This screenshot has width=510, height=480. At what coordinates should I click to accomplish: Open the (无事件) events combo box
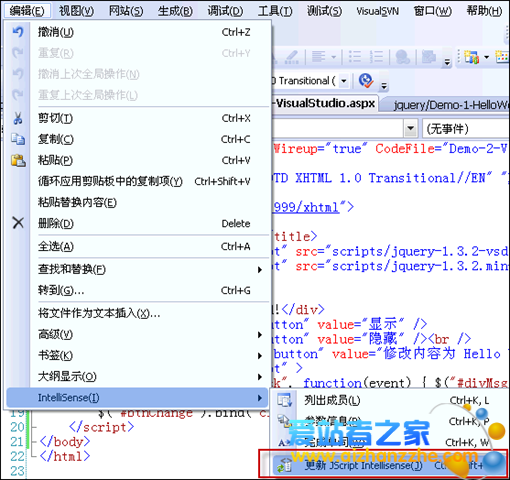pyautogui.click(x=466, y=129)
